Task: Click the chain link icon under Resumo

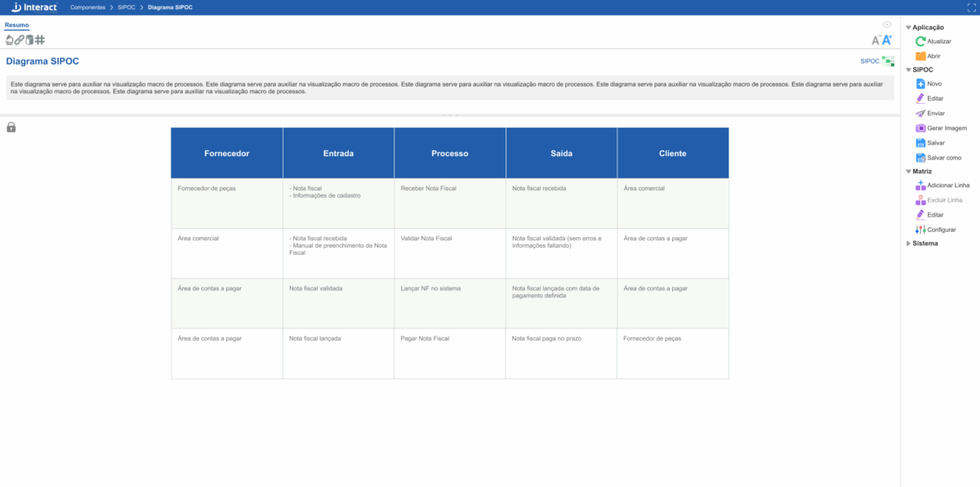Action: [20, 39]
